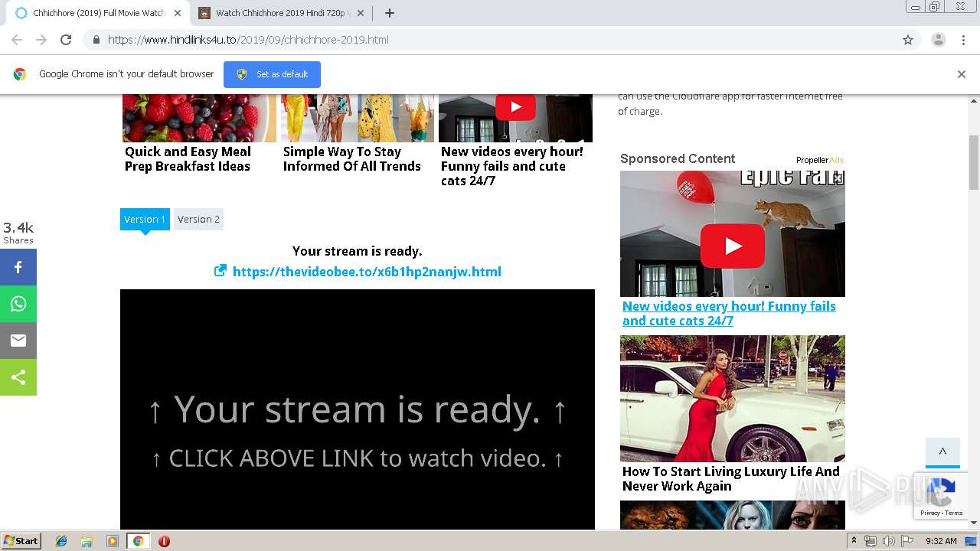The image size is (980, 551).
Task: Open Quick and Easy Meal Prep ad
Action: click(188, 158)
